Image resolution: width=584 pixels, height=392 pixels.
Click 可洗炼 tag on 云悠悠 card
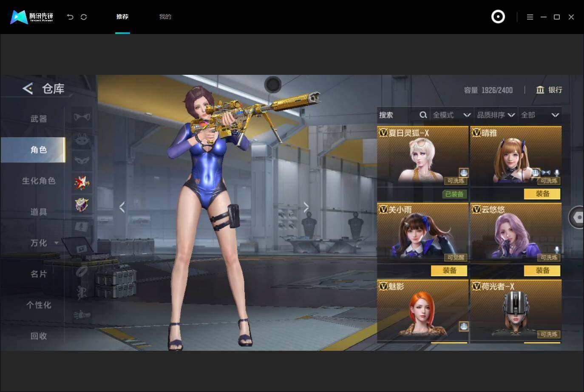549,258
